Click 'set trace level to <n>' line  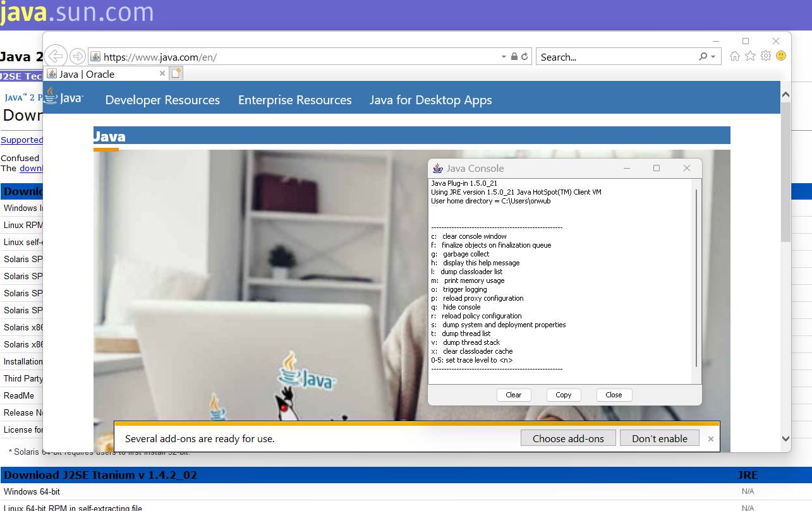coord(472,360)
